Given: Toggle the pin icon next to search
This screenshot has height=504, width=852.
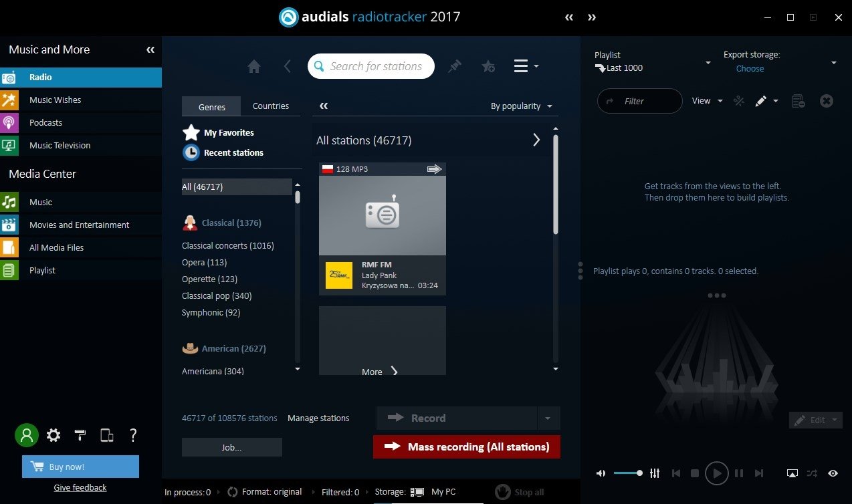Looking at the screenshot, I should pyautogui.click(x=455, y=66).
